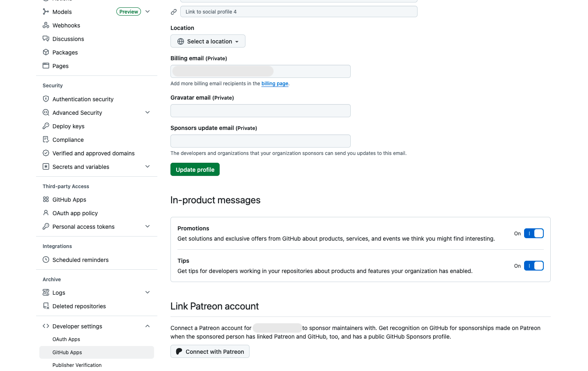The height and width of the screenshot is (371, 588).
Task: Click the GitHub Apps grid icon
Action: (x=46, y=199)
